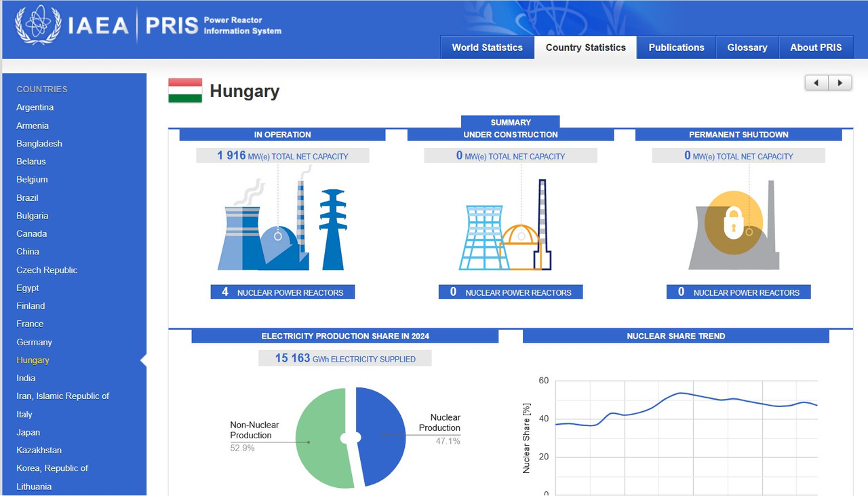Go to previous country arrow button
868x496 pixels.
tap(816, 83)
